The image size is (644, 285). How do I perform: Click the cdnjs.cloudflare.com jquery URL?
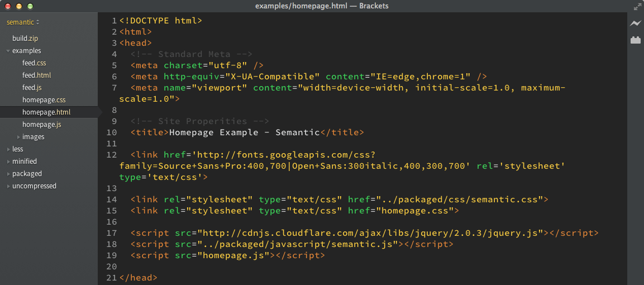coord(370,233)
